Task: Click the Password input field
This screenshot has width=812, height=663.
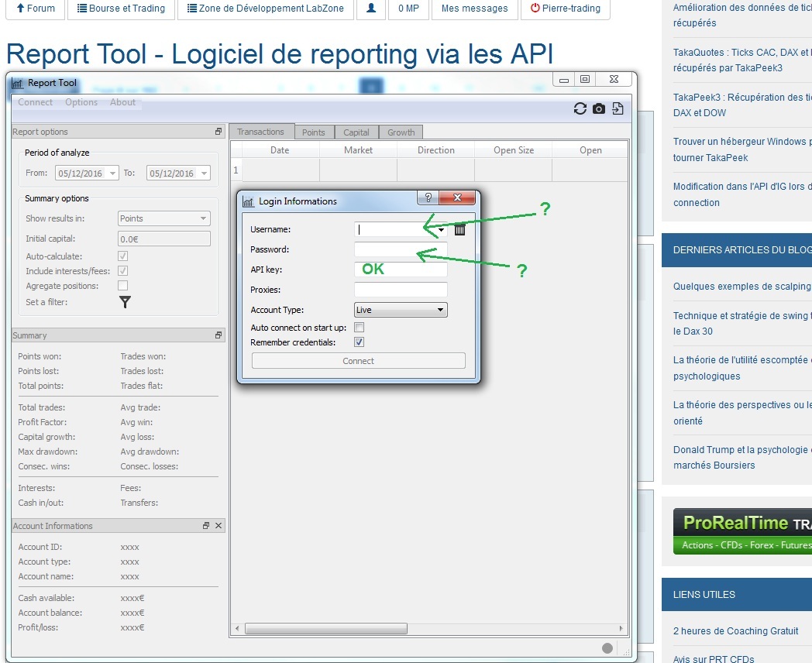Action: click(x=401, y=249)
